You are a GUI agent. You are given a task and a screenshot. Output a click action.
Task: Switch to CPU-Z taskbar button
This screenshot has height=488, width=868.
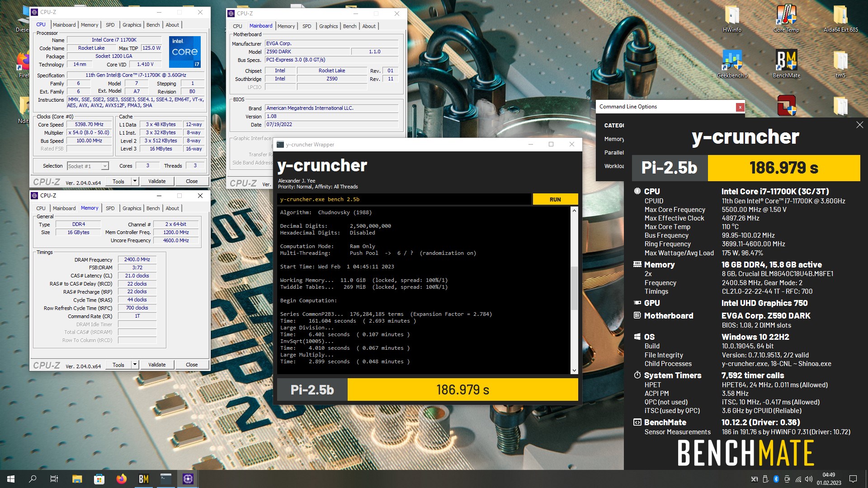188,479
